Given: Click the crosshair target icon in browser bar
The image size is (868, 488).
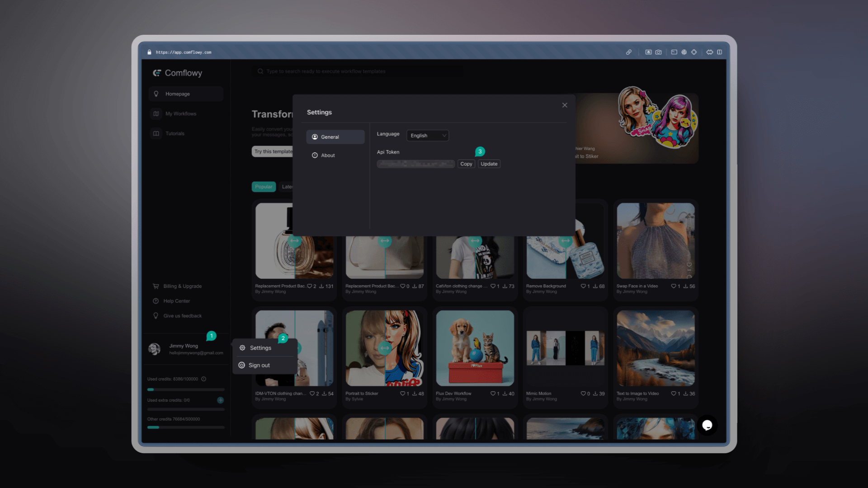Looking at the screenshot, I should click(694, 52).
